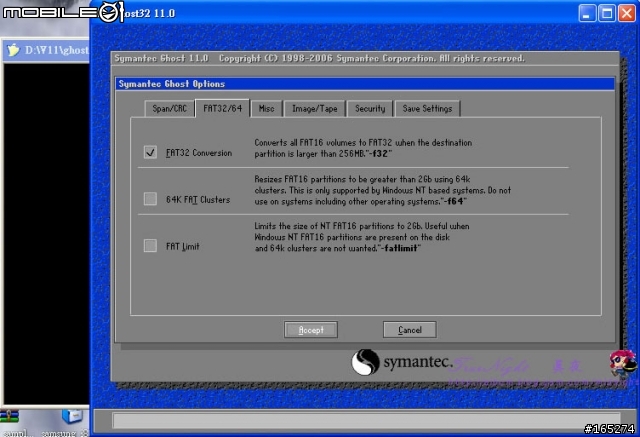The height and width of the screenshot is (437, 640).
Task: Tick the FAT Limit checkbox
Action: coord(150,246)
